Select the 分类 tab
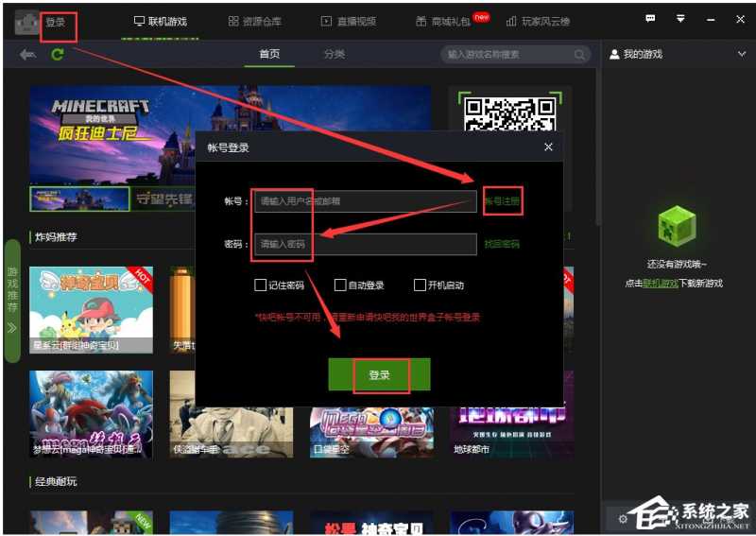The image size is (756, 536). coord(335,55)
